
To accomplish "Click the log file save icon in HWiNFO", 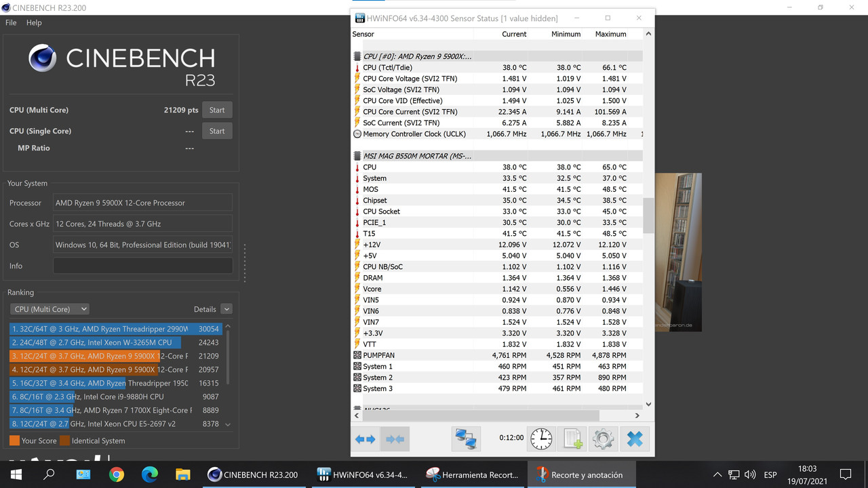I will tap(572, 439).
